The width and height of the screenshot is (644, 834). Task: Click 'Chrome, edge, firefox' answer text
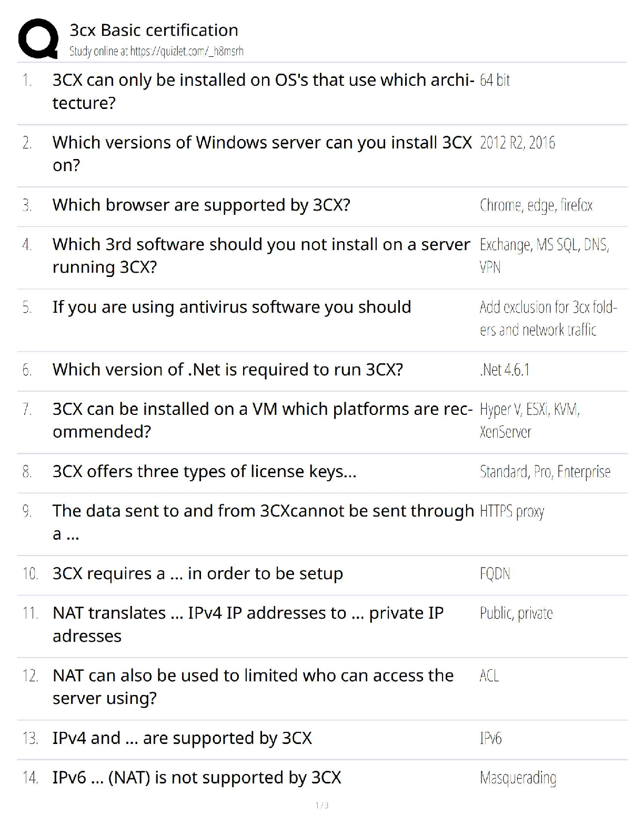click(536, 205)
